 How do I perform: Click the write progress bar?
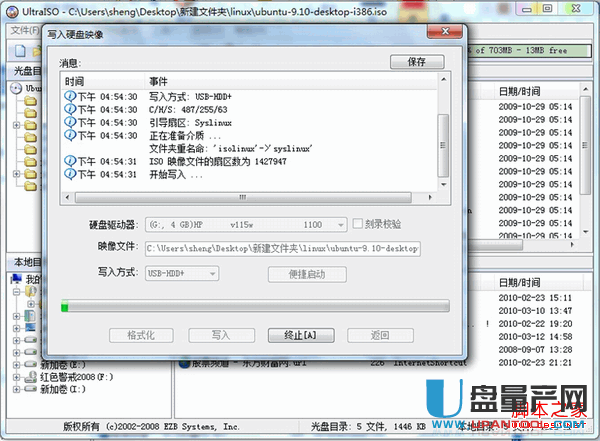tap(255, 306)
